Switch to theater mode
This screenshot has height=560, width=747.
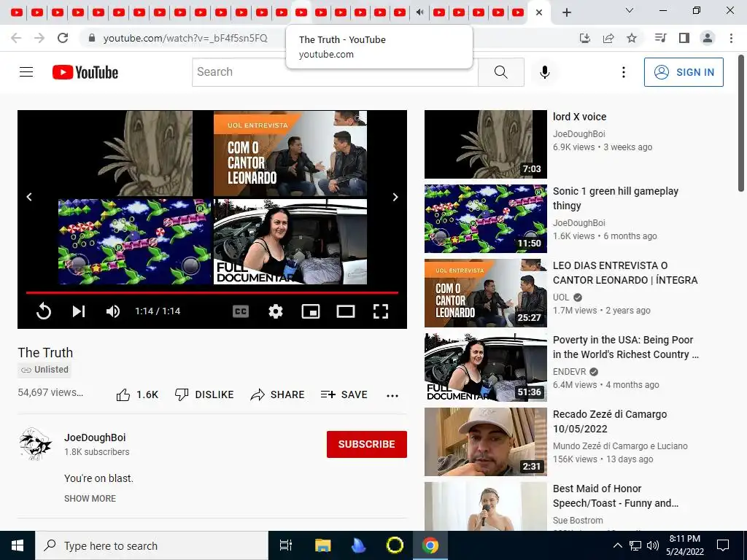pos(345,311)
